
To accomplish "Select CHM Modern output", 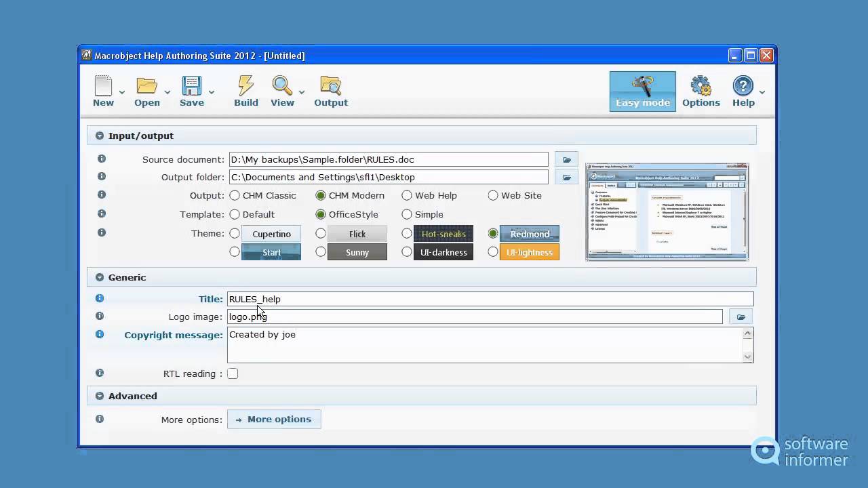I will [321, 195].
